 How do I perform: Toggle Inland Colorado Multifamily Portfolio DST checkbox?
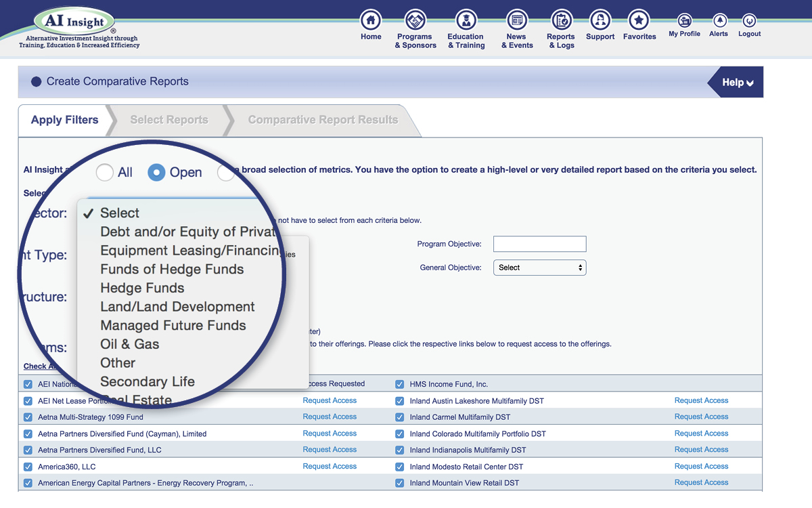pyautogui.click(x=400, y=433)
